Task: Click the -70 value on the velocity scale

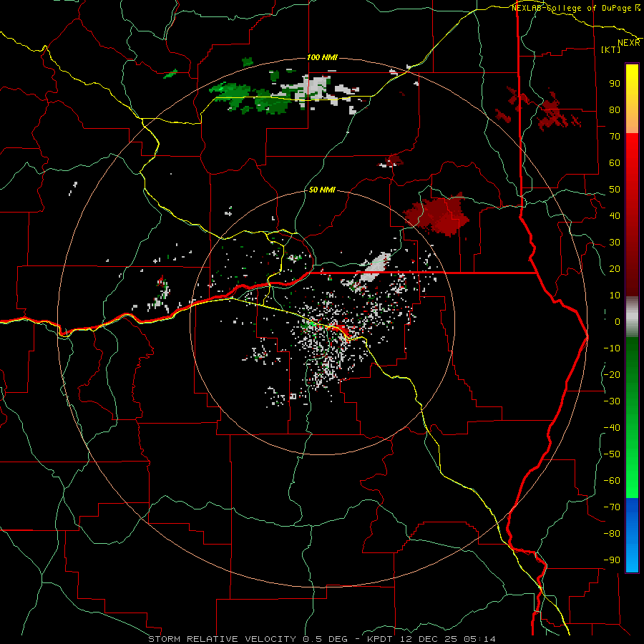Action: pyautogui.click(x=612, y=507)
